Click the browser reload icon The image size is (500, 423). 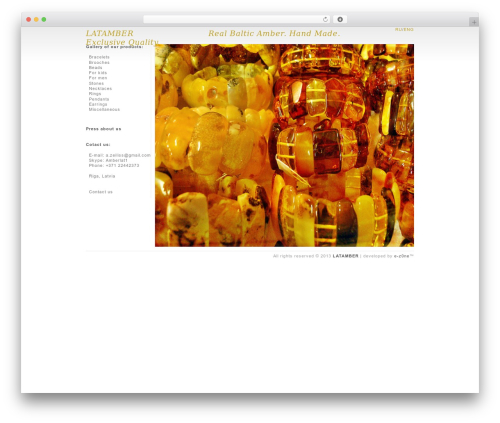click(325, 20)
